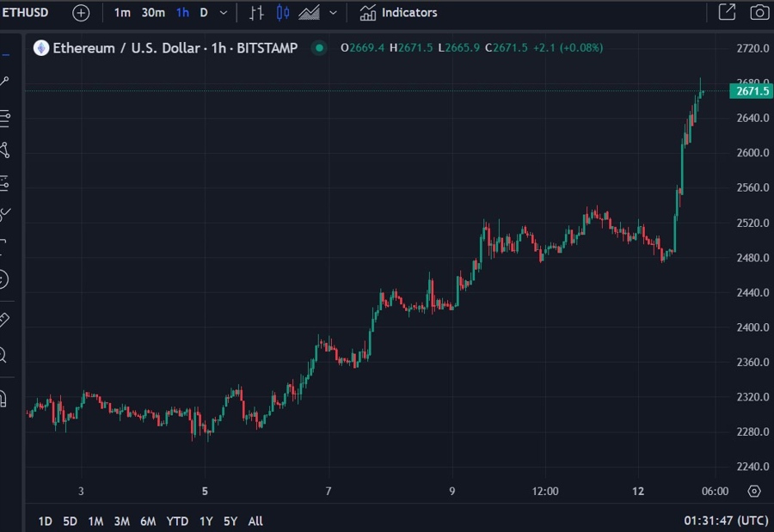
Task: Select the Patterns drawing tool
Action: (x=4, y=150)
